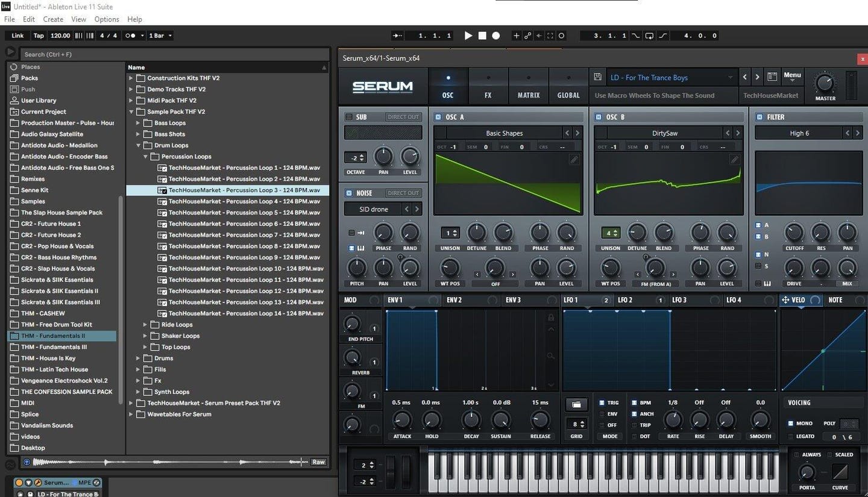Click envelope zoom magnifier icon
Viewport: 868px width, 497px height.
(x=550, y=357)
